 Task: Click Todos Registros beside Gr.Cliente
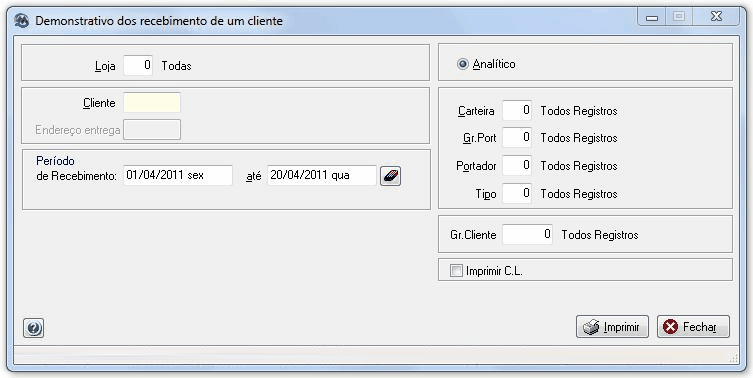(600, 235)
